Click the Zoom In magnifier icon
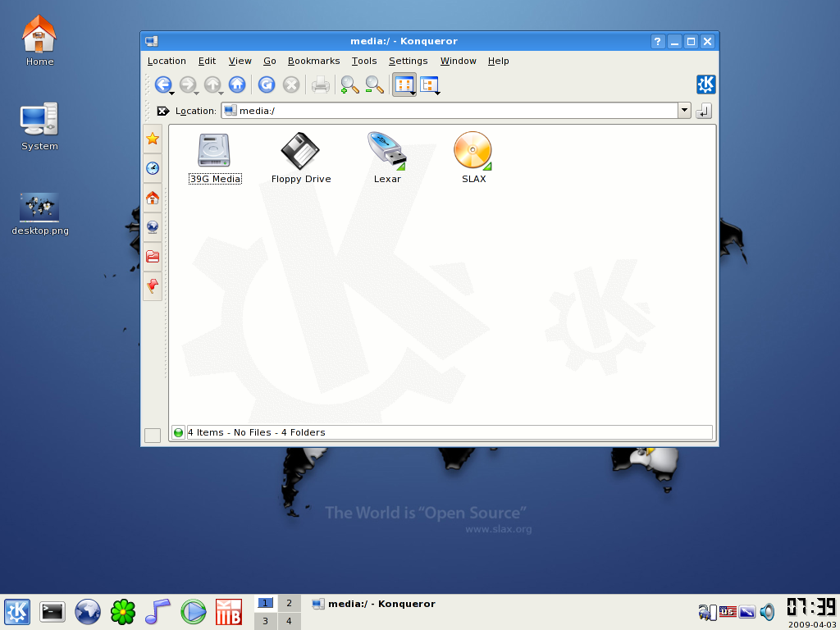Image resolution: width=840 pixels, height=630 pixels. tap(349, 84)
